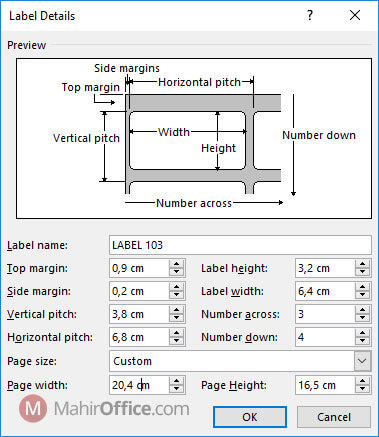The image size is (379, 437).
Task: Increase Top margin with up arrow
Action: (x=176, y=264)
